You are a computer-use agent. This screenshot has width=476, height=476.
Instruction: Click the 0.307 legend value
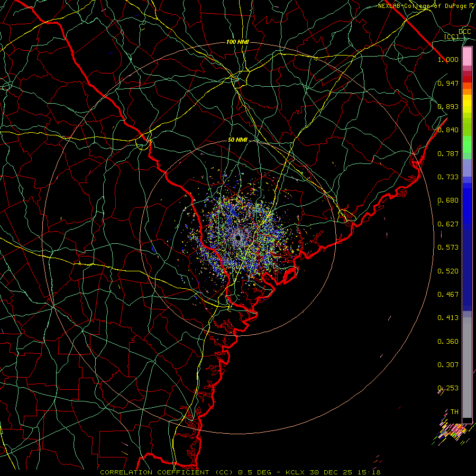tap(448, 364)
